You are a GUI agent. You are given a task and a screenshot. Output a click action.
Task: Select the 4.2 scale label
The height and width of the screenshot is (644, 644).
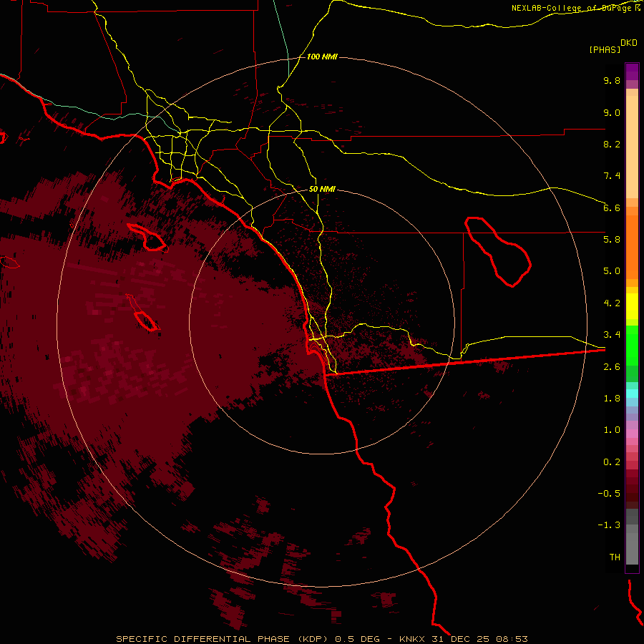coord(612,303)
